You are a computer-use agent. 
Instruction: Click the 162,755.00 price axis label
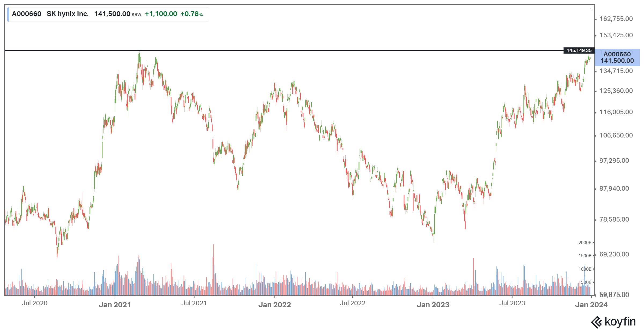point(616,19)
